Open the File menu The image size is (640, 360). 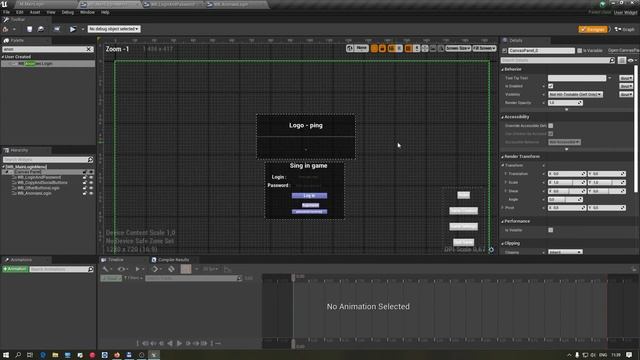click(7, 12)
